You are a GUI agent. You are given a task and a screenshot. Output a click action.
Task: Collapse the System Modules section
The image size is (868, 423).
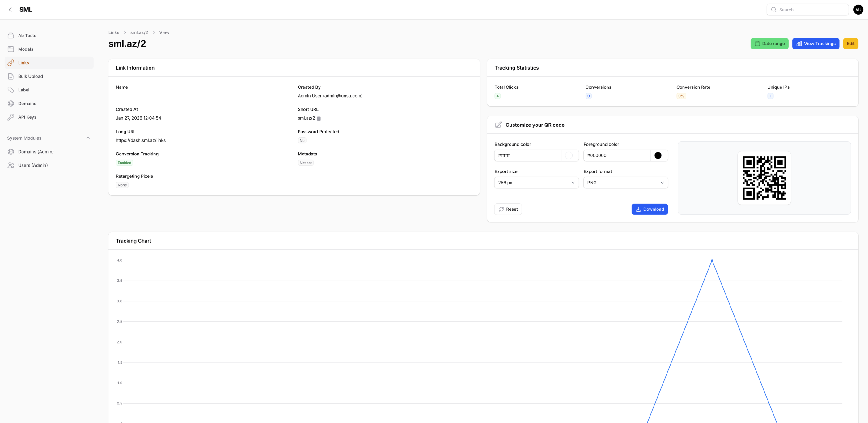pos(88,138)
